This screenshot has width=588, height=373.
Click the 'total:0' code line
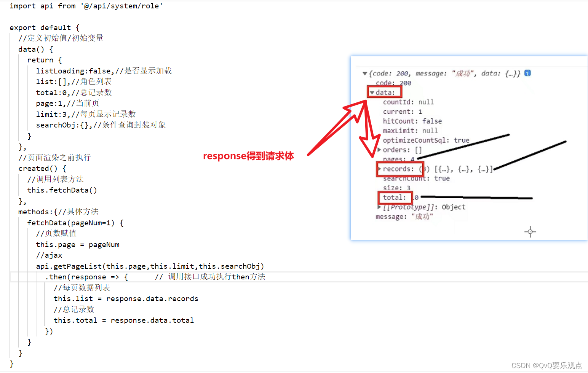coord(74,92)
